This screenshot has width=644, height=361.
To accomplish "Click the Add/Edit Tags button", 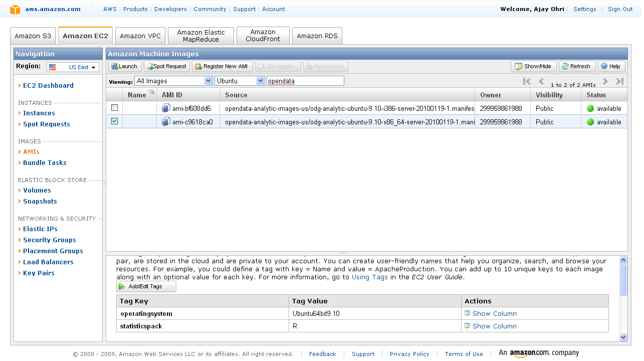I will click(x=146, y=286).
